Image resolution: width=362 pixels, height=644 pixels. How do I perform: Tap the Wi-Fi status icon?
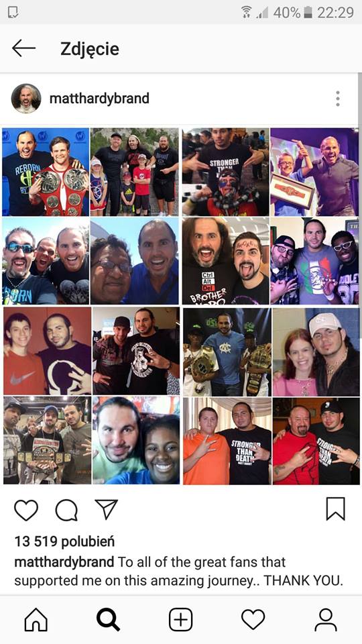click(x=247, y=12)
